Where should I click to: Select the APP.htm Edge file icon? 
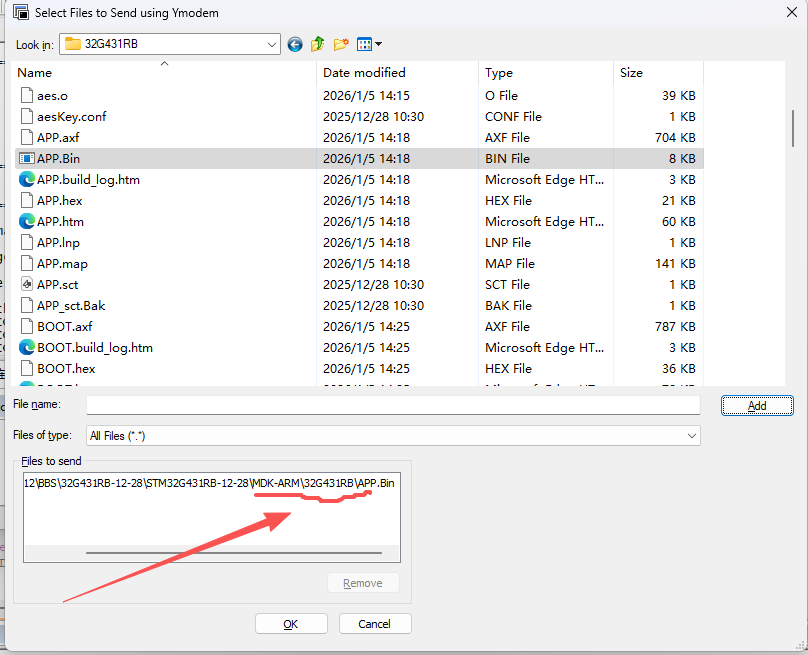(x=27, y=222)
